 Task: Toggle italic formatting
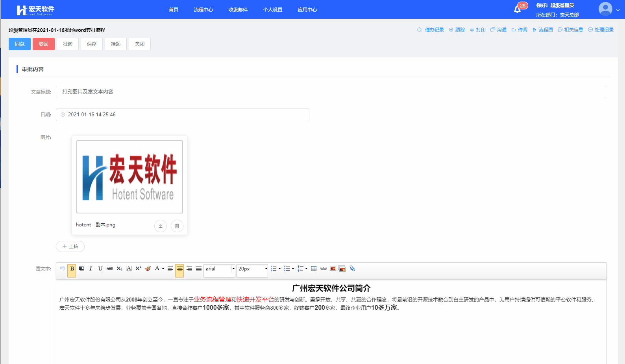point(91,268)
